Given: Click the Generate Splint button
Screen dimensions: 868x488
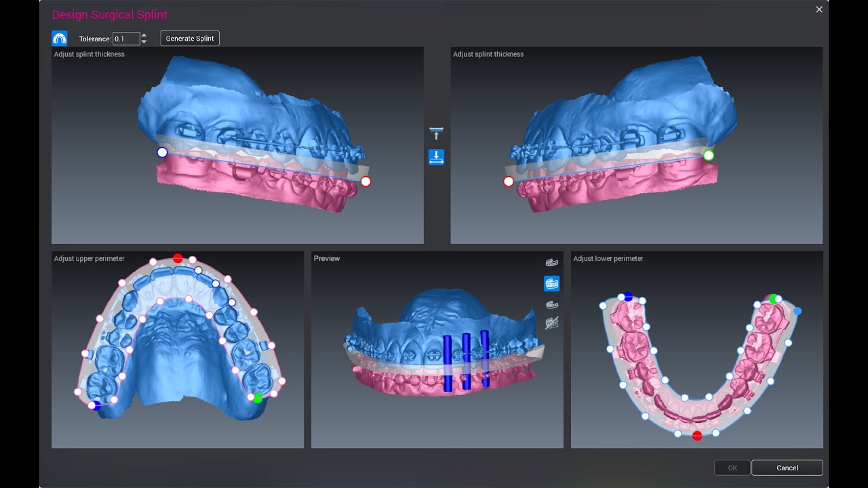Looking at the screenshot, I should [x=190, y=39].
